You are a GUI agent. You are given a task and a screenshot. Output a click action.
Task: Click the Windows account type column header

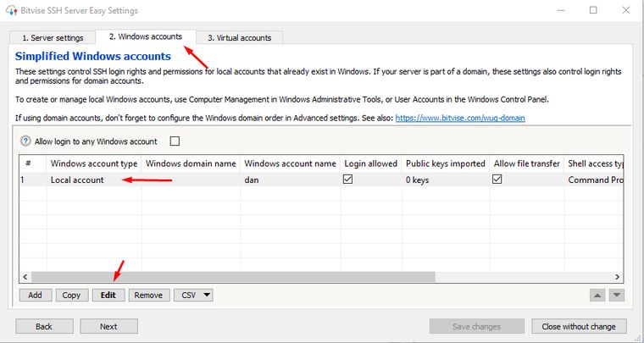94,163
